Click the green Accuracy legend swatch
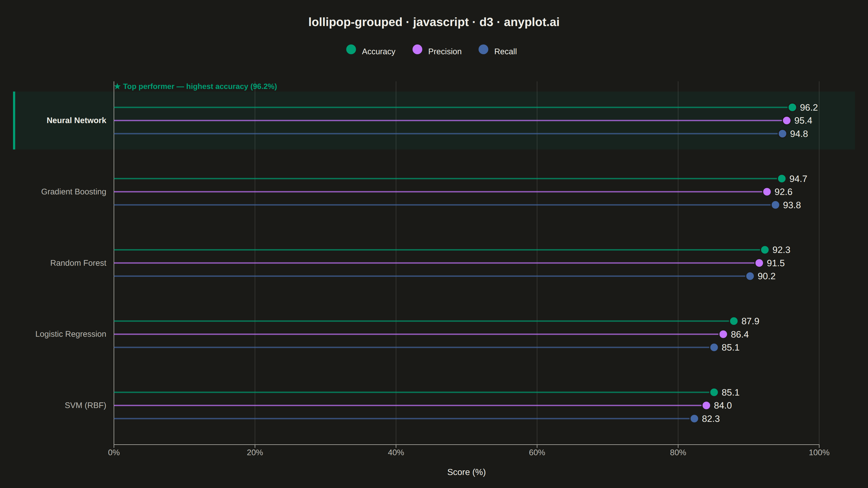Screen dimensions: 868x488 pos(351,50)
